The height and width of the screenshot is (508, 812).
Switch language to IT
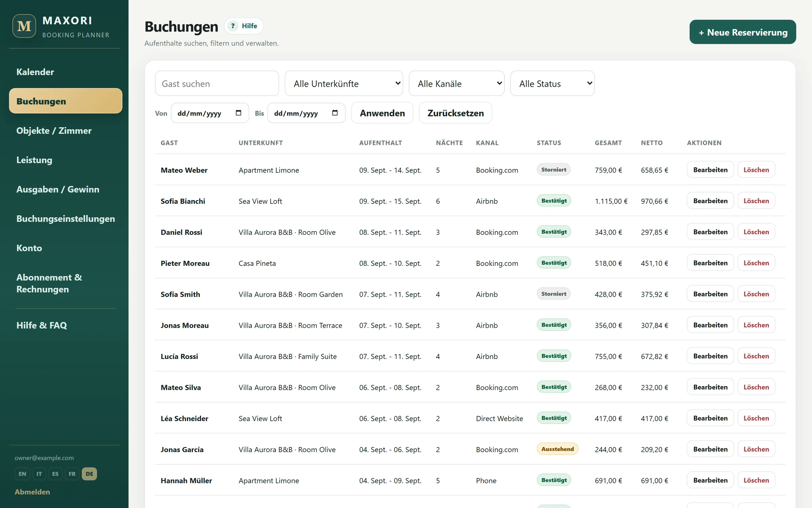click(x=39, y=473)
